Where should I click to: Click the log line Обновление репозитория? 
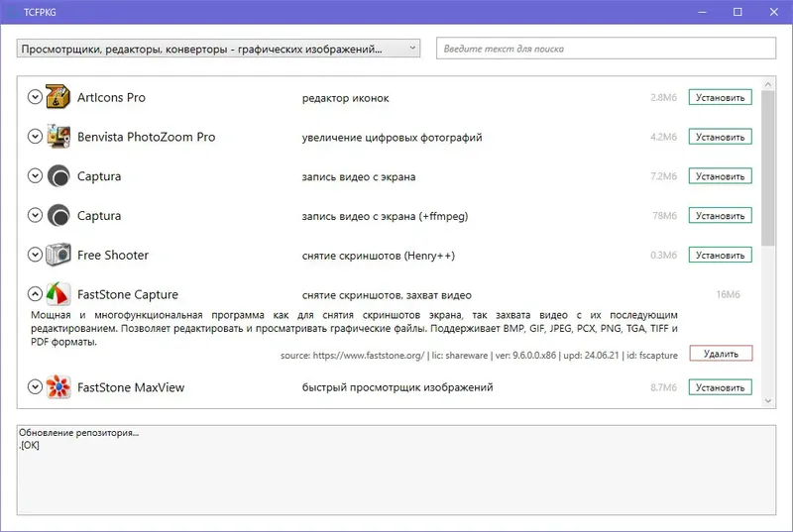(78, 433)
